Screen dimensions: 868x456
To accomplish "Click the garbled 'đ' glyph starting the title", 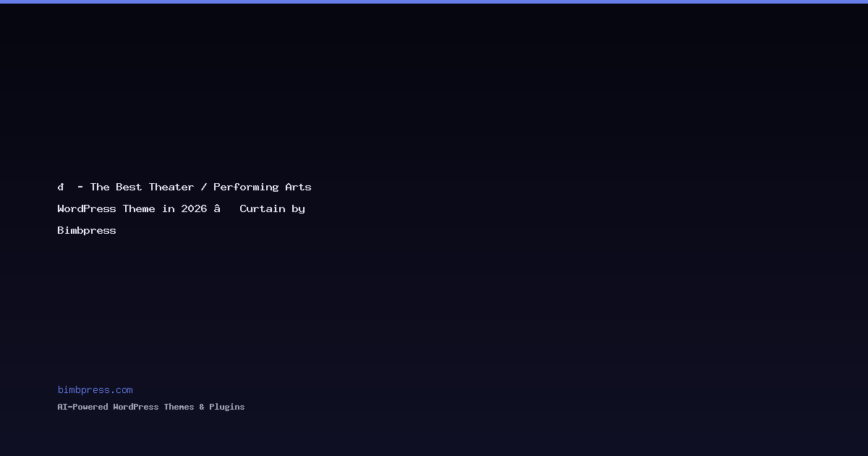I will pyautogui.click(x=61, y=187).
